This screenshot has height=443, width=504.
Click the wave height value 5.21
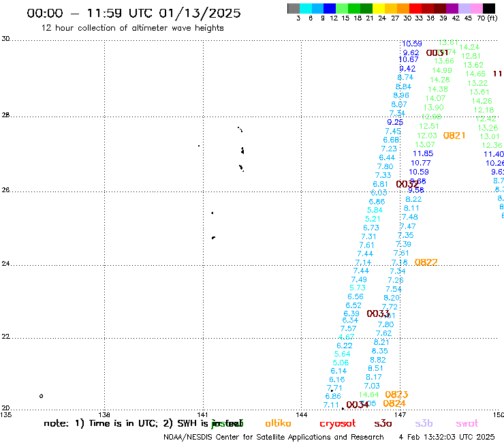click(373, 219)
